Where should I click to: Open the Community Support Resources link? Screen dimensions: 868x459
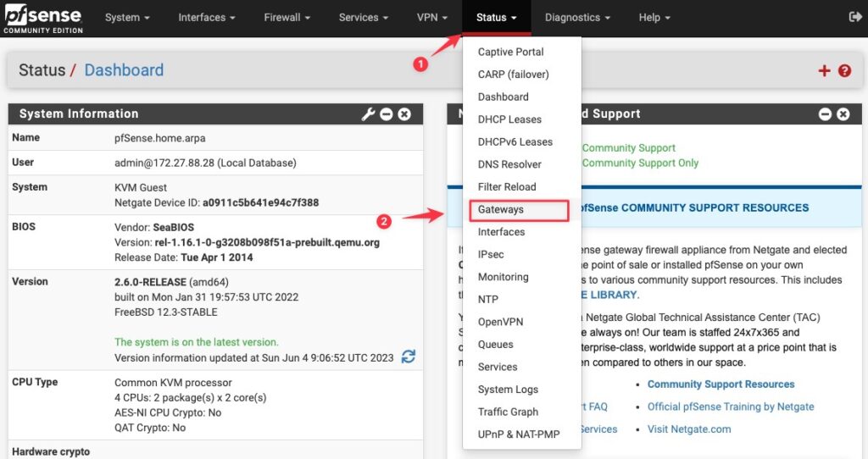[721, 384]
